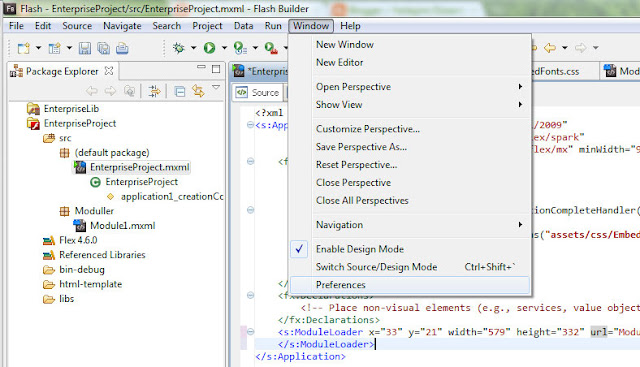This screenshot has width=640, height=367.
Task: Select application1_creationC handler node
Action: [172, 197]
